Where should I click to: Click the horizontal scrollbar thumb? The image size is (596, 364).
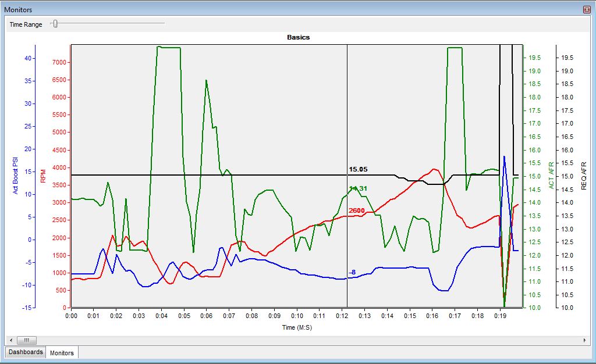click(x=26, y=340)
